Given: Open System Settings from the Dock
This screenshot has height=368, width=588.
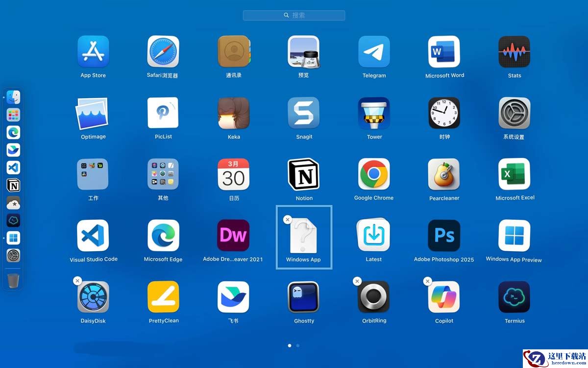Looking at the screenshot, I should coord(13,256).
